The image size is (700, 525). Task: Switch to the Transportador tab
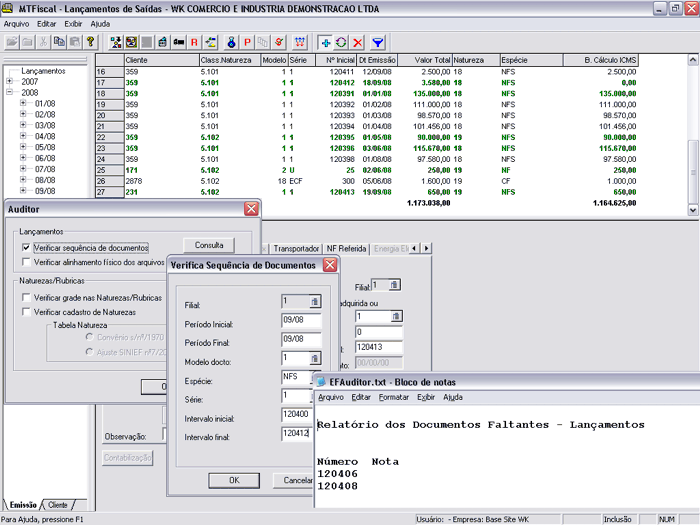296,248
